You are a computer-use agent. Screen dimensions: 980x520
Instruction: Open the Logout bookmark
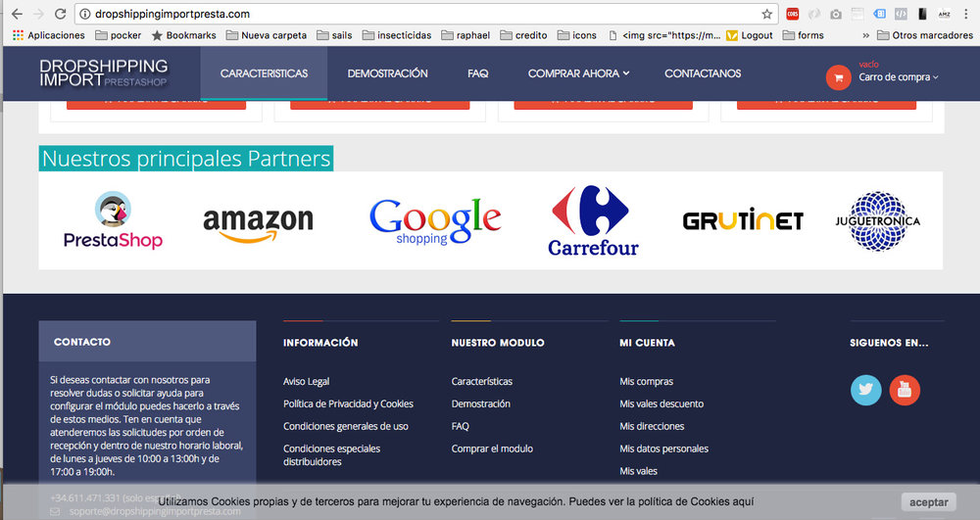coord(750,35)
